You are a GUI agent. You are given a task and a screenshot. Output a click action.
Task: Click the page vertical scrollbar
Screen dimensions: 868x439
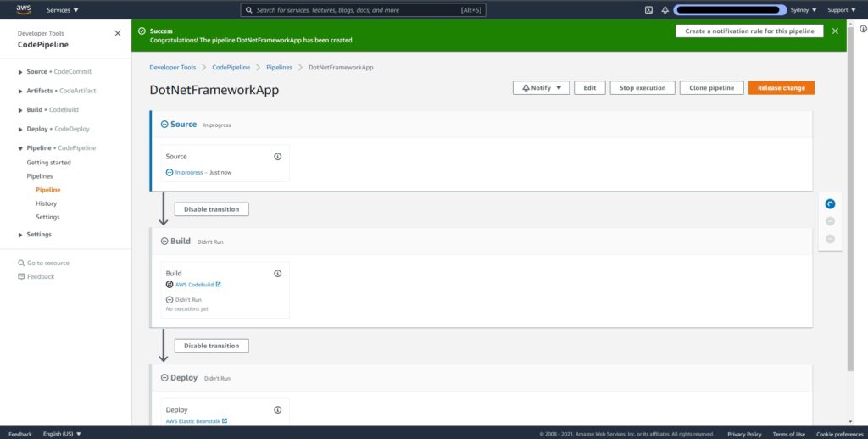850,198
